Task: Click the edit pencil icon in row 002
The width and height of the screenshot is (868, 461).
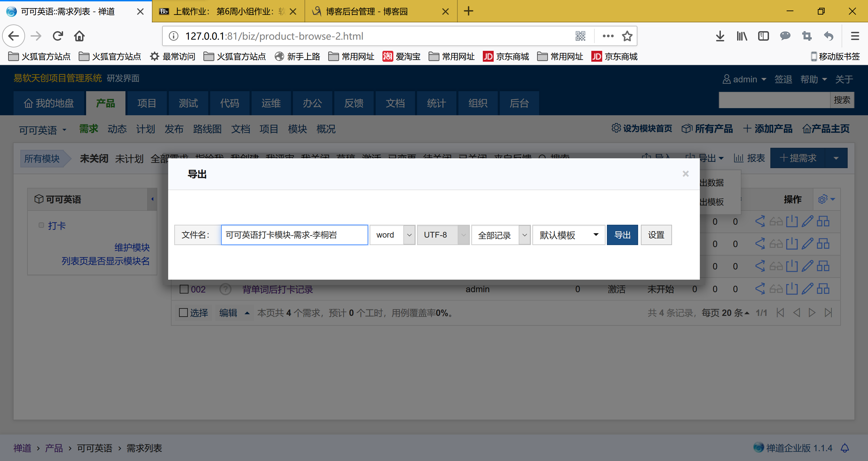Action: pyautogui.click(x=807, y=289)
